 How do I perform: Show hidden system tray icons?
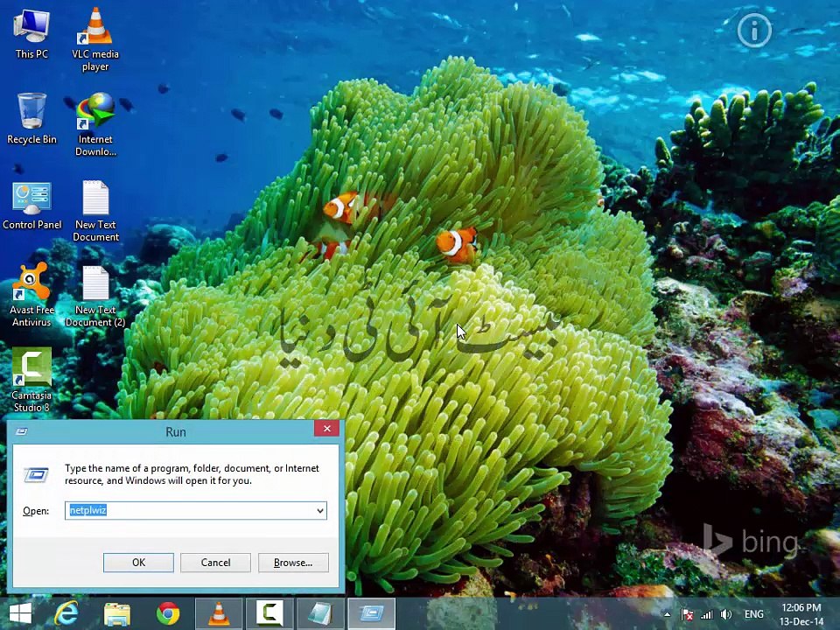click(667, 614)
